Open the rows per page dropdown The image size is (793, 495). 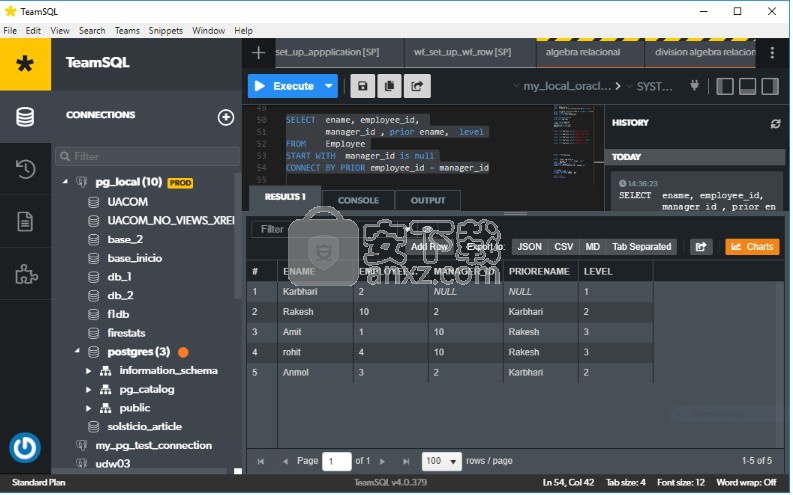pyautogui.click(x=442, y=462)
